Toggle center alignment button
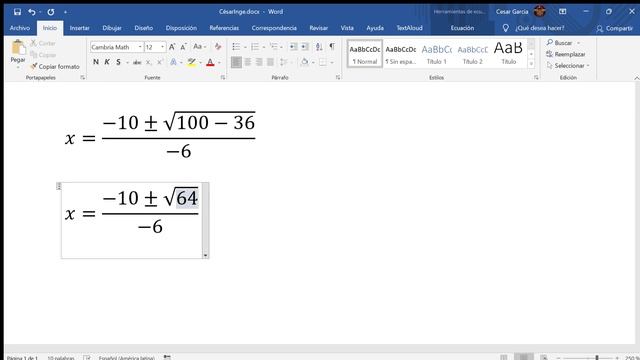This screenshot has height=360, width=640. [x=247, y=62]
